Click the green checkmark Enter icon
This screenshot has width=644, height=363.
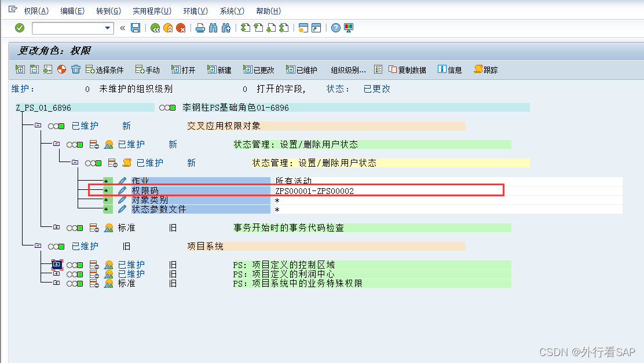point(19,28)
